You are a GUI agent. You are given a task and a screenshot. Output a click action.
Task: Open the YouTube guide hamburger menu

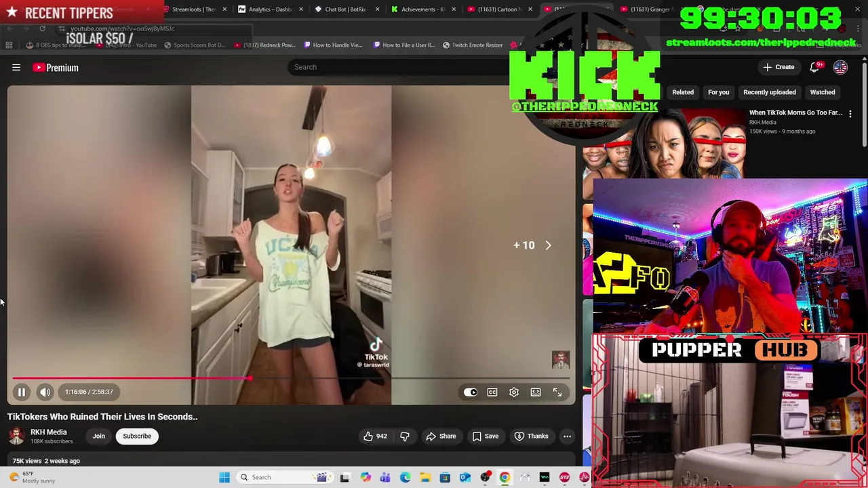point(16,67)
